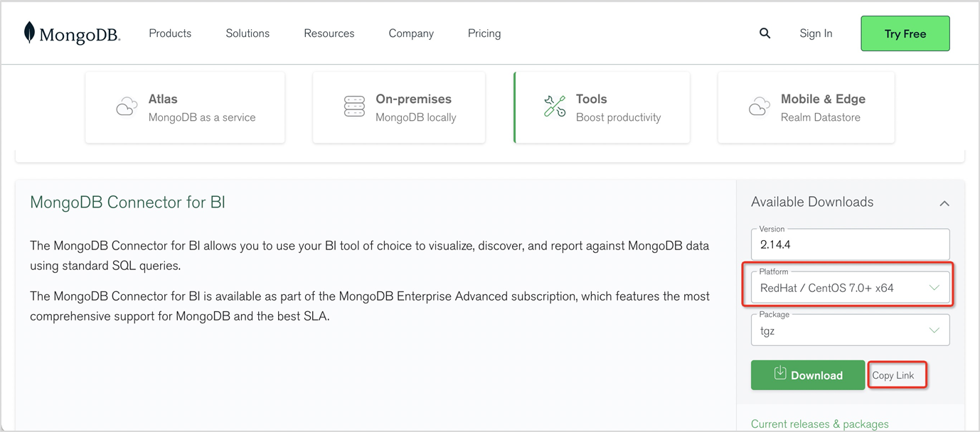
Task: Collapse the Available Downloads panel
Action: pyautogui.click(x=944, y=203)
